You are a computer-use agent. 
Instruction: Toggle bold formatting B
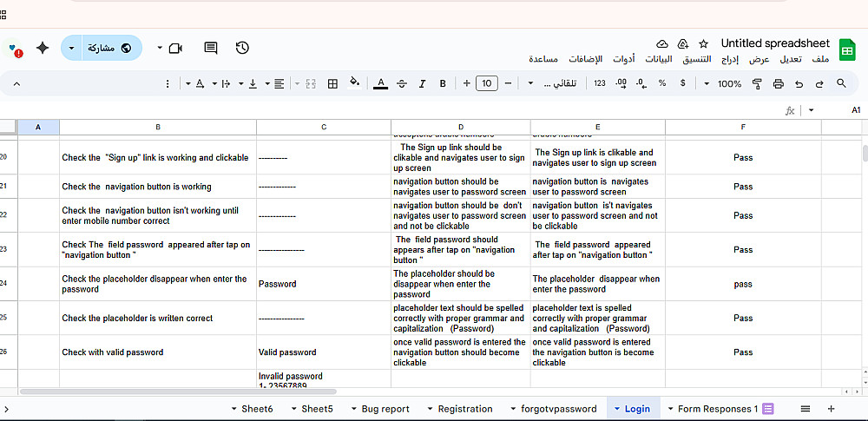pyautogui.click(x=443, y=83)
